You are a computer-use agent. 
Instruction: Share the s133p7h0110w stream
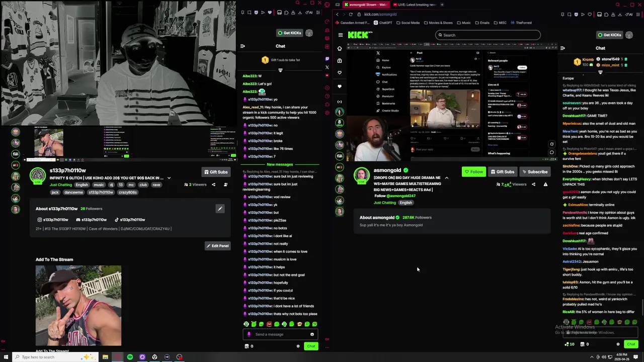tap(213, 185)
